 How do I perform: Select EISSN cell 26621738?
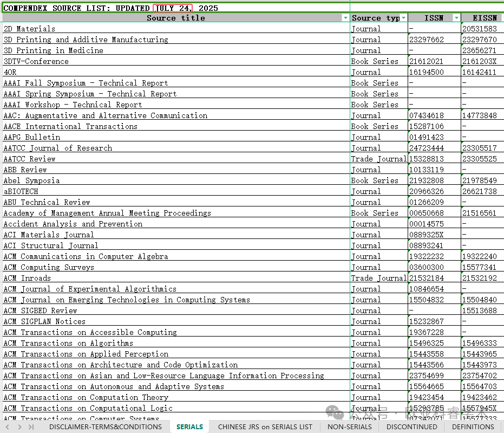482,191
